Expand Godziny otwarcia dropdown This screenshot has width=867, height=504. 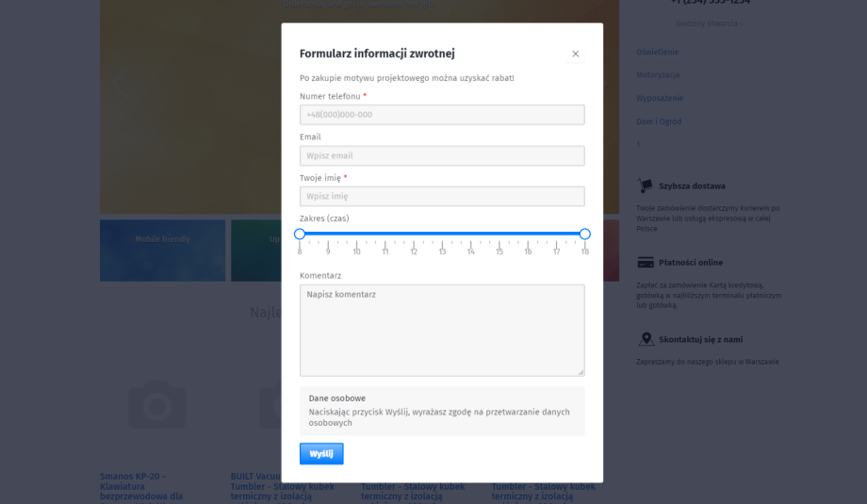click(x=710, y=24)
